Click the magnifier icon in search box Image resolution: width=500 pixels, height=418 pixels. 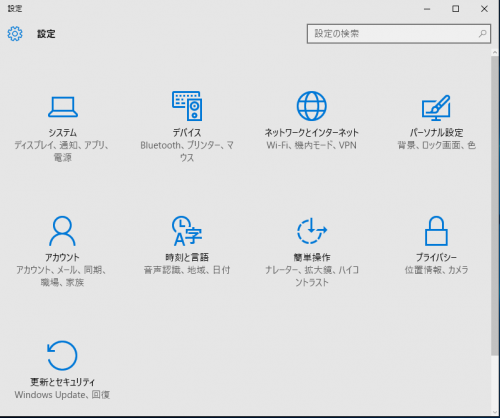482,34
